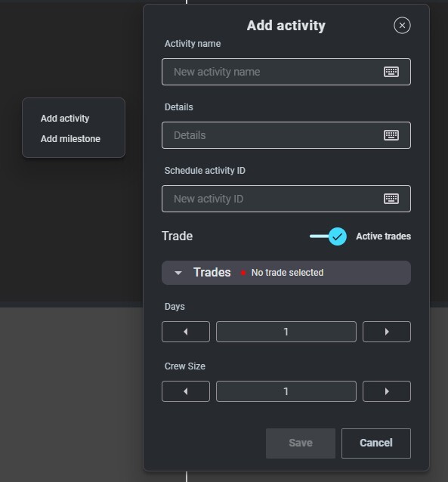This screenshot has width=448, height=482.
Task: Increase Days with right arrow
Action: pyautogui.click(x=387, y=332)
